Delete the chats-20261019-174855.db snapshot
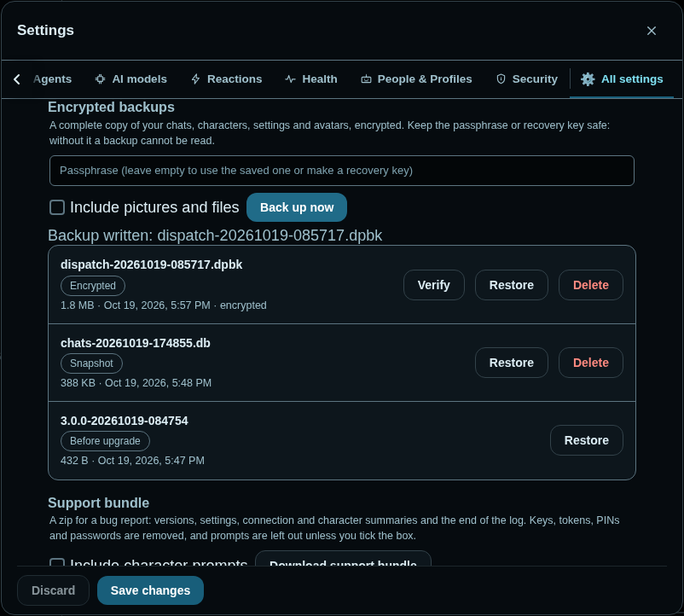Image resolution: width=684 pixels, height=616 pixels. (x=591, y=363)
